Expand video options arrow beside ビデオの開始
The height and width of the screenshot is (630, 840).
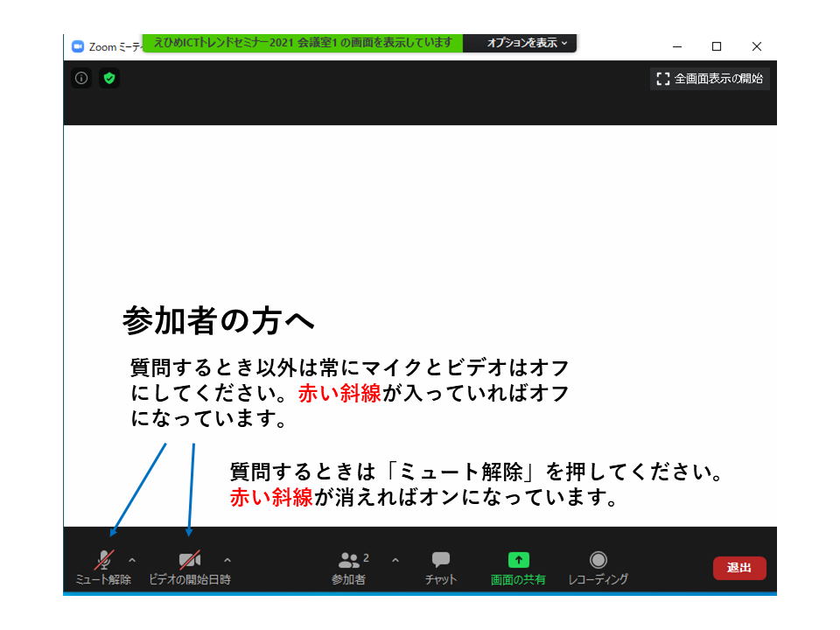[x=227, y=560]
